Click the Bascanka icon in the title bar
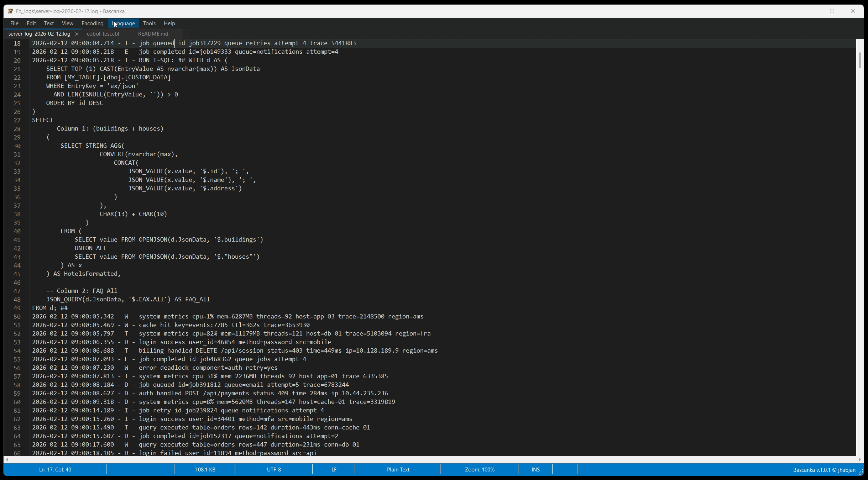Viewport: 868px width, 480px height. coord(10,11)
